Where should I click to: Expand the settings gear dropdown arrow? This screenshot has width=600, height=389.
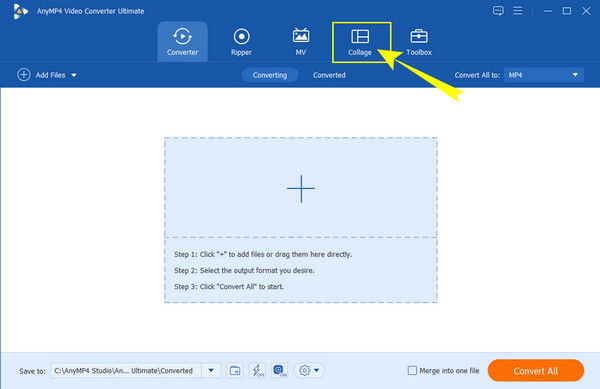pos(317,370)
